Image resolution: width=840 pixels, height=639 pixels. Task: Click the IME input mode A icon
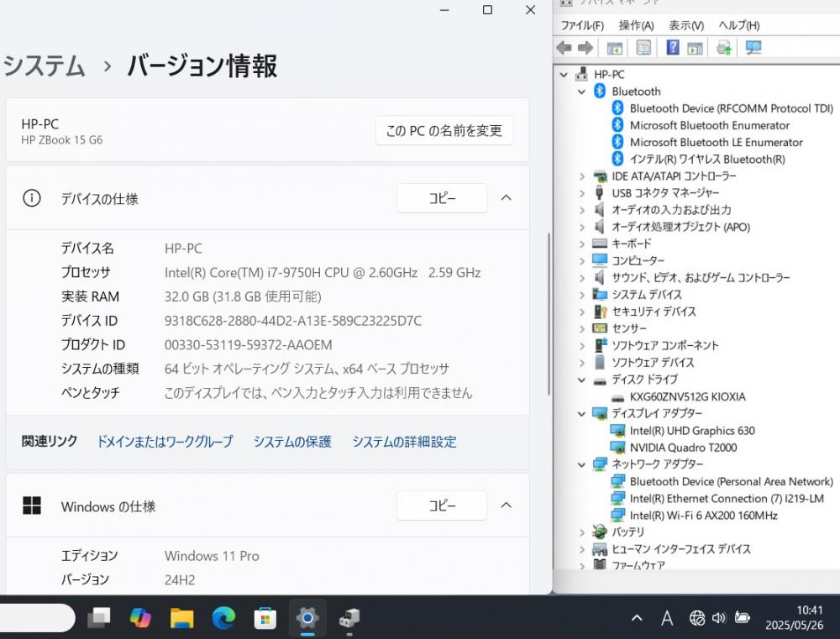click(667, 618)
